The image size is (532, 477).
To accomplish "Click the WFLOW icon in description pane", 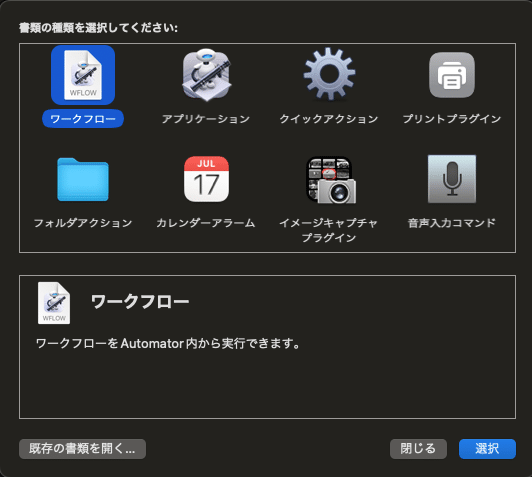I will 54,303.
